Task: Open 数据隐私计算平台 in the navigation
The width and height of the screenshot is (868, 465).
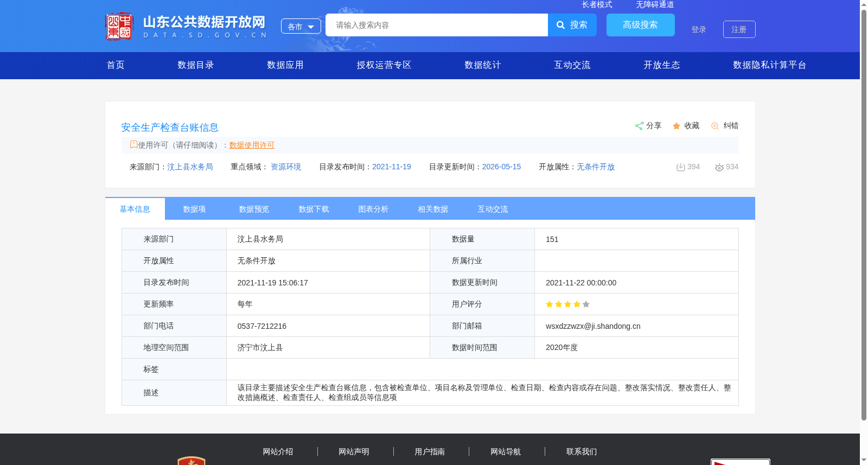Action: coord(770,65)
